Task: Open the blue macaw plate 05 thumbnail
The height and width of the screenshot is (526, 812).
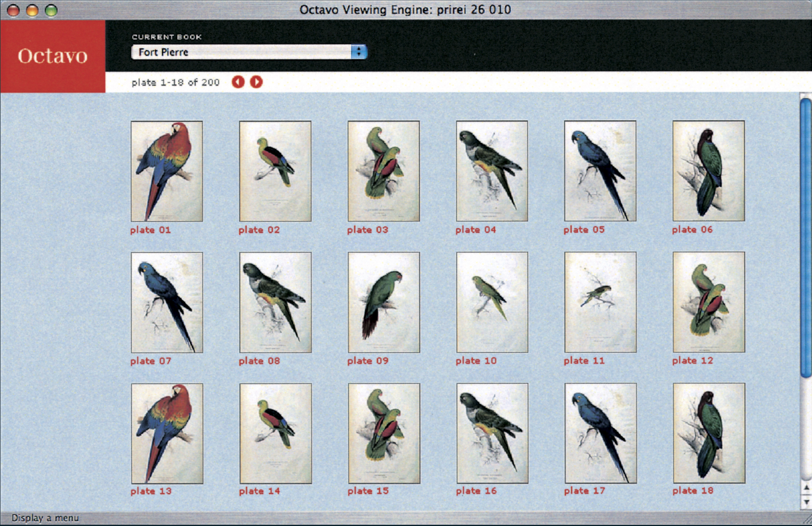Action: 600,171
